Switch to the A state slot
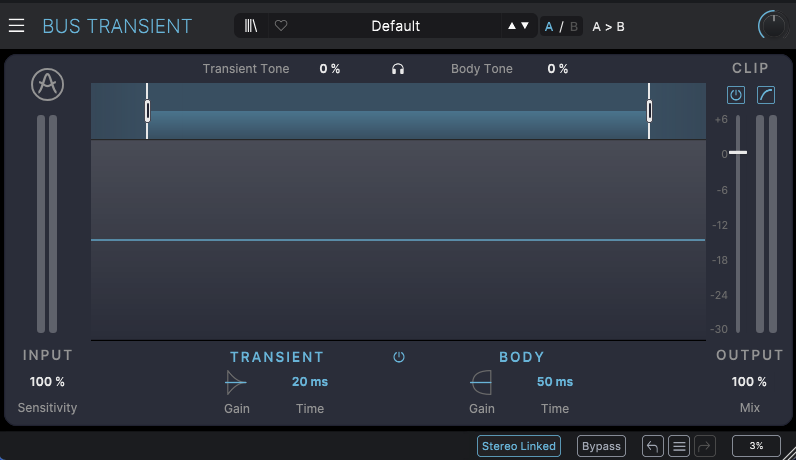The height and width of the screenshot is (460, 796). 549,26
